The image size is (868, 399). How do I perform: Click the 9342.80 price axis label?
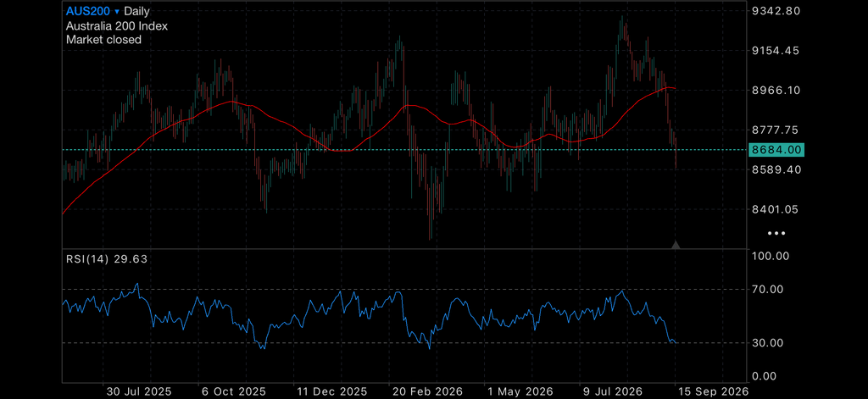tap(776, 11)
